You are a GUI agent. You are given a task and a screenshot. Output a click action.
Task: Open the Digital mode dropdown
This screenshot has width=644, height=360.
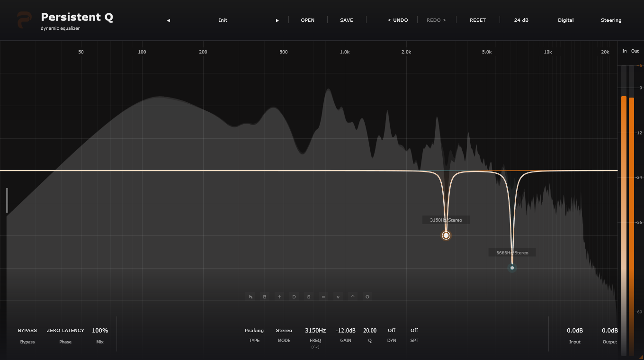(x=566, y=20)
